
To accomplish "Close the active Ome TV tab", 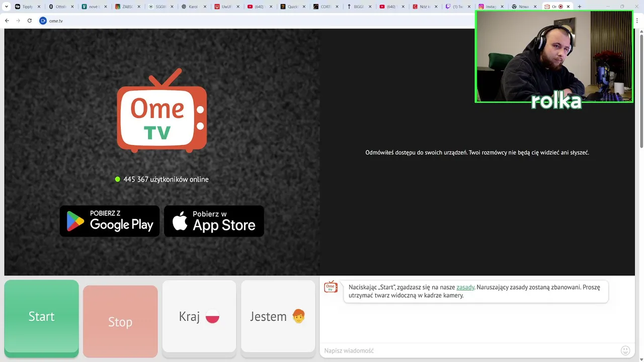I will click(x=569, y=7).
